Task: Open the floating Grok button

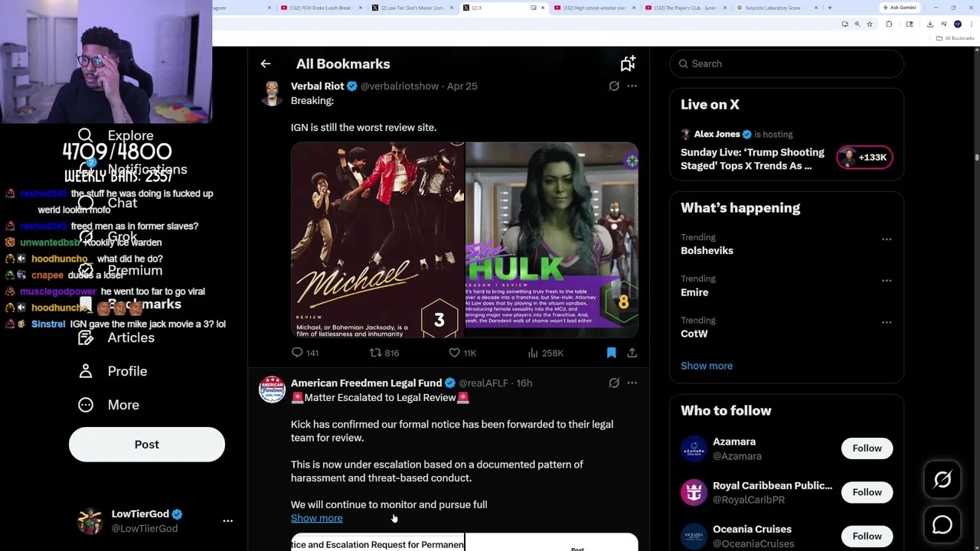Action: tap(942, 480)
